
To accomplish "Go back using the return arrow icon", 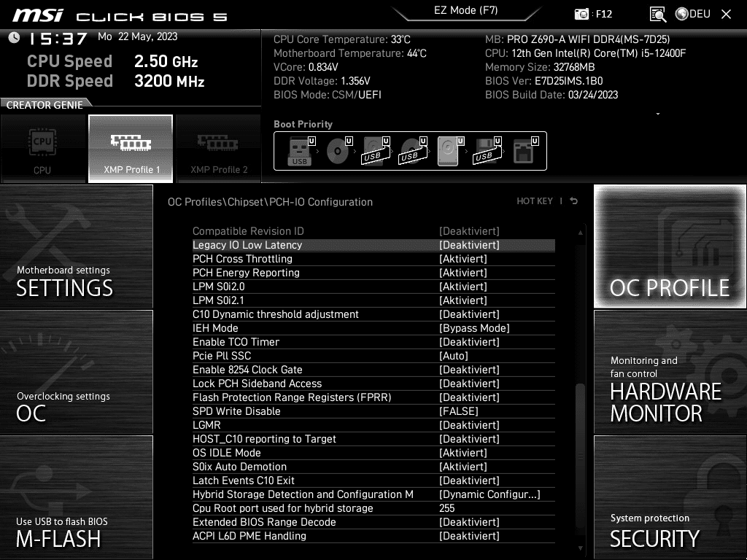I will tap(574, 201).
